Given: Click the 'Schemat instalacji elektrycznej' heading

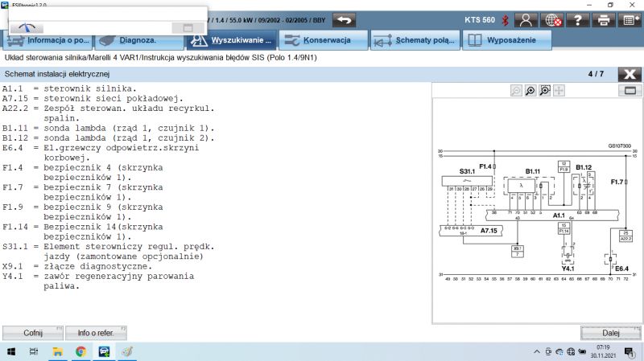Looking at the screenshot, I should (57, 74).
